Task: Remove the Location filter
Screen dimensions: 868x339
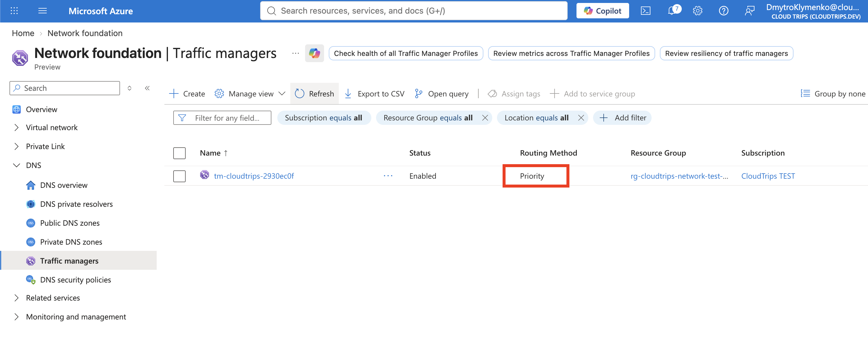Action: pos(581,118)
